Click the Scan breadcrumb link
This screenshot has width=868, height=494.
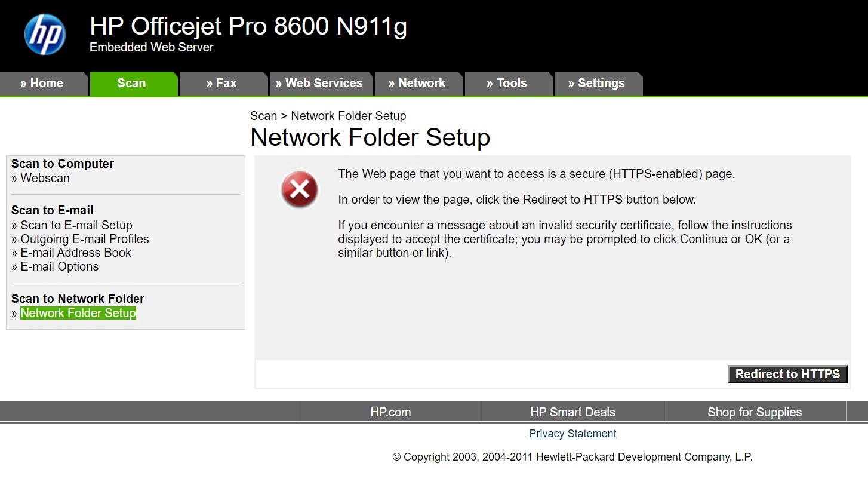point(263,116)
